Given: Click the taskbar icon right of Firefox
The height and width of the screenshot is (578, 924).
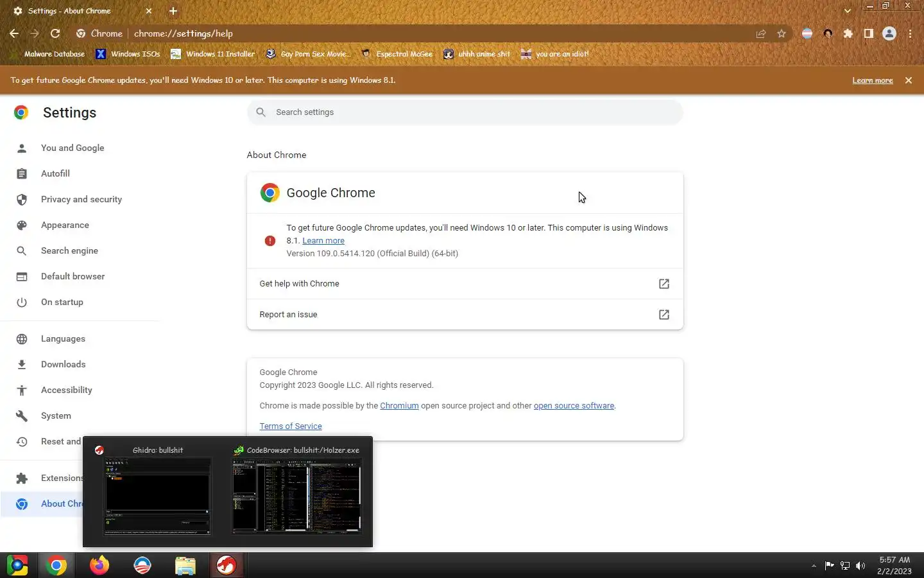Looking at the screenshot, I should tap(142, 565).
